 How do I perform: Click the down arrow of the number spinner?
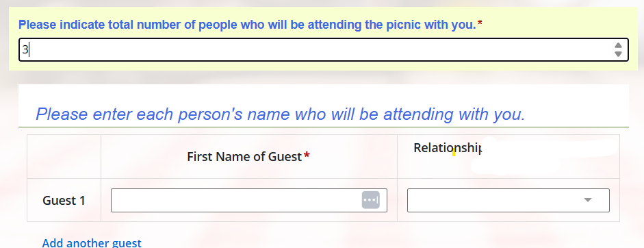pyautogui.click(x=618, y=54)
